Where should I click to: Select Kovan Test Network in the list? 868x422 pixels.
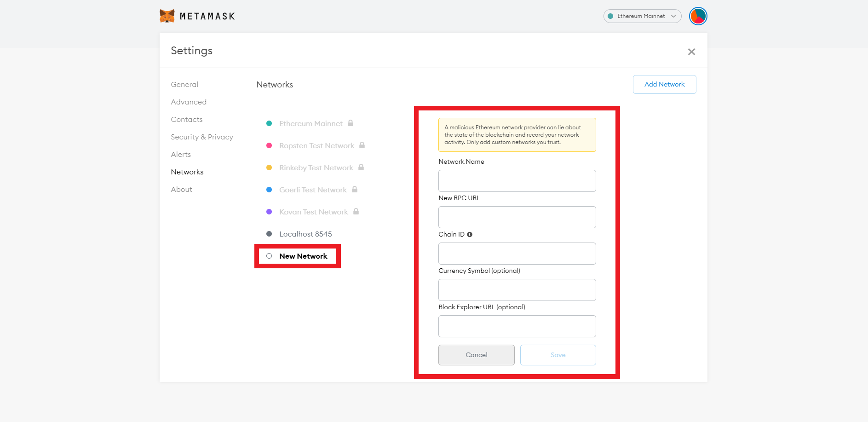pos(314,212)
